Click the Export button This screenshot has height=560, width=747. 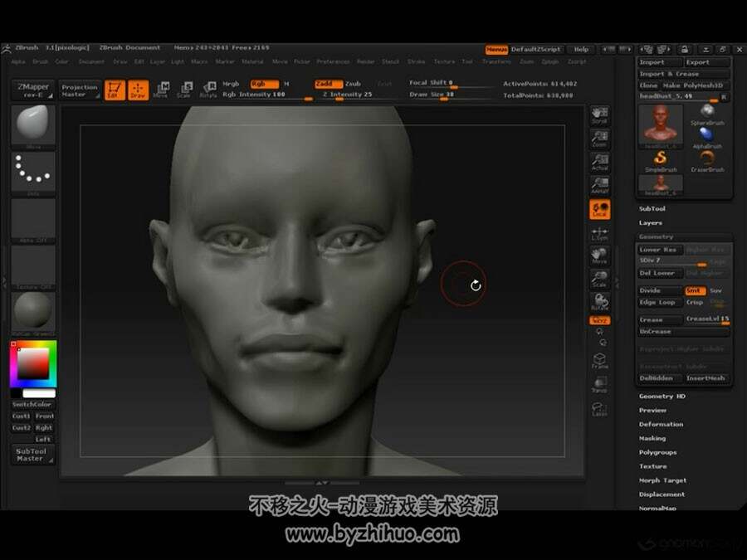pos(707,62)
